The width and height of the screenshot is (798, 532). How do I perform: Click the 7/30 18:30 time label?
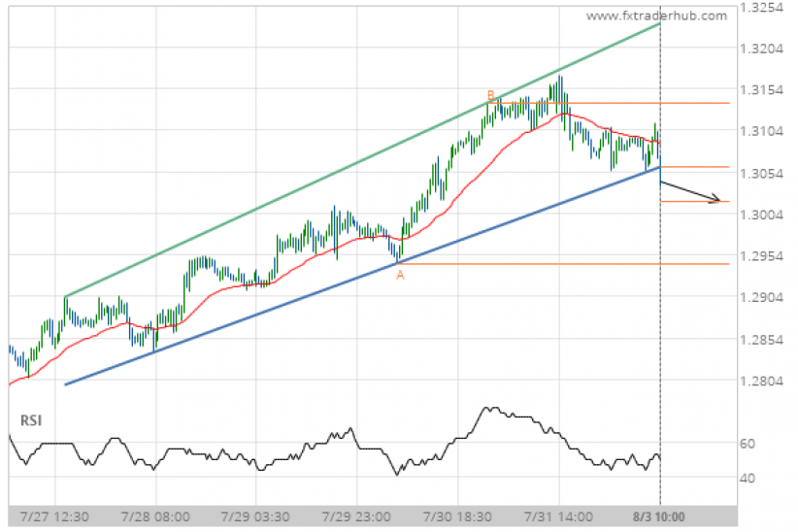457,517
